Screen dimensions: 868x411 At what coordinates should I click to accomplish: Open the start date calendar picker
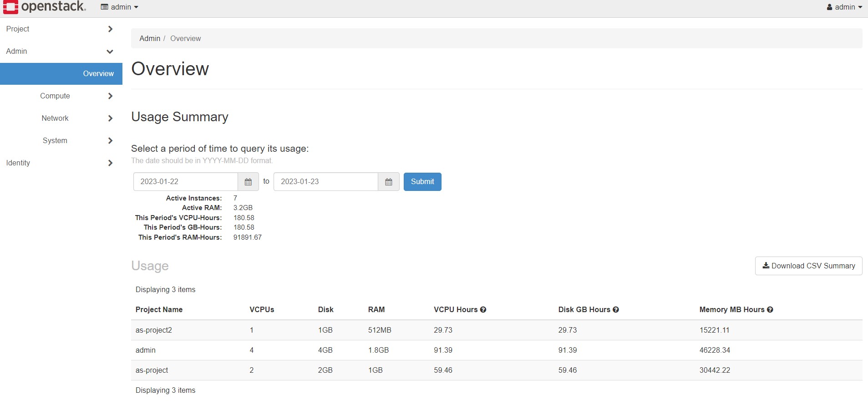click(x=248, y=182)
